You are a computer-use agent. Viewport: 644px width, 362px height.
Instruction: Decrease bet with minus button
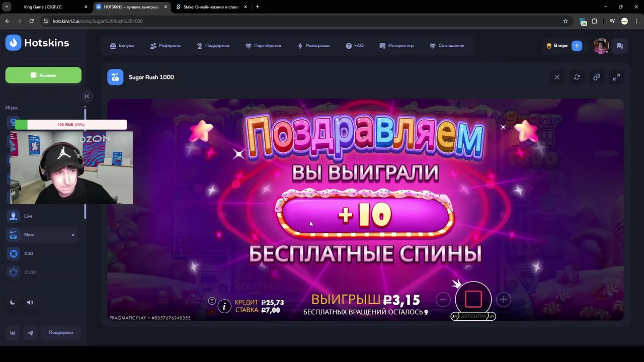(443, 300)
